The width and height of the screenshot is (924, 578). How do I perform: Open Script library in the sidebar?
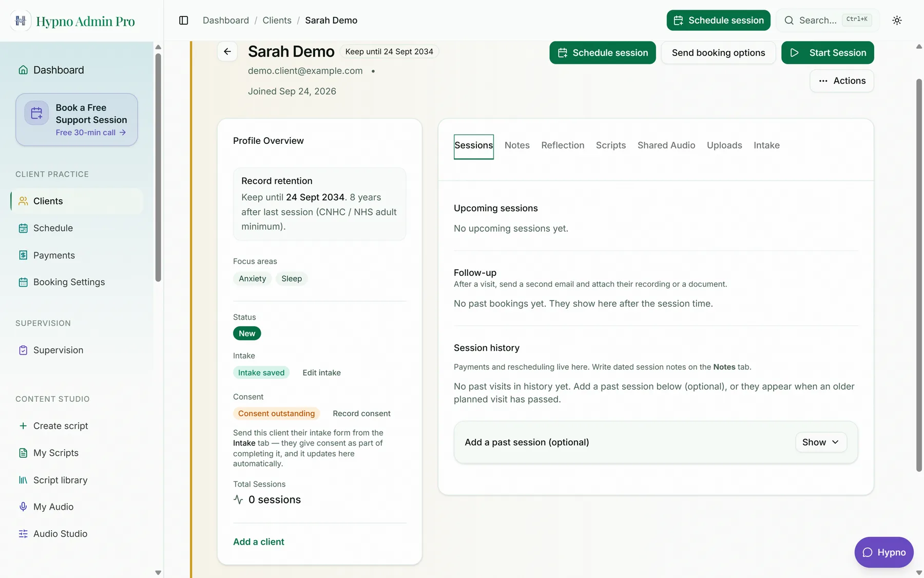pyautogui.click(x=76, y=480)
